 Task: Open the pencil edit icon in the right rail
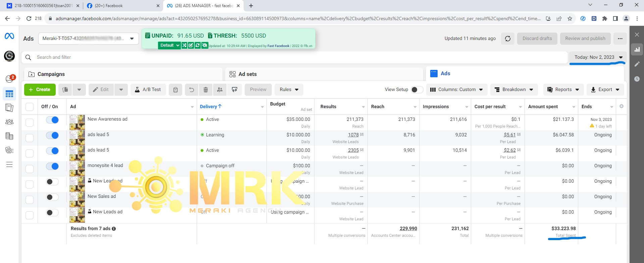tap(637, 64)
